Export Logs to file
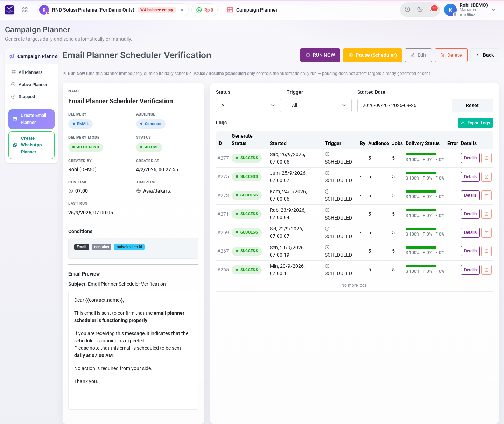Image resolution: width=504 pixels, height=424 pixels. tap(475, 123)
